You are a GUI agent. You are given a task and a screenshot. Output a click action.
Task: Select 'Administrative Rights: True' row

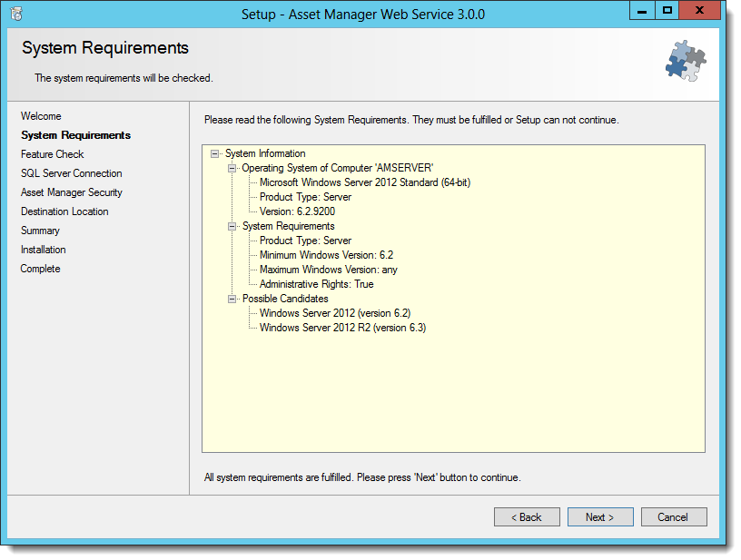pyautogui.click(x=317, y=284)
